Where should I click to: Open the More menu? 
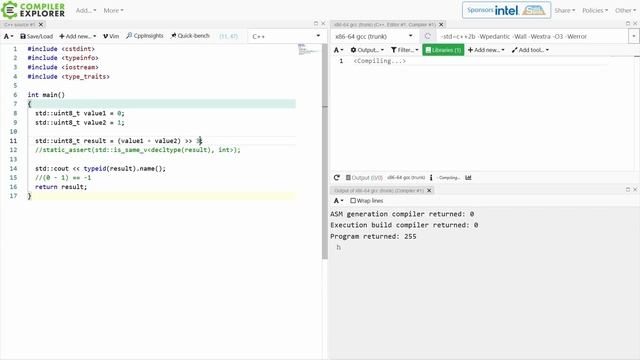[x=113, y=10]
